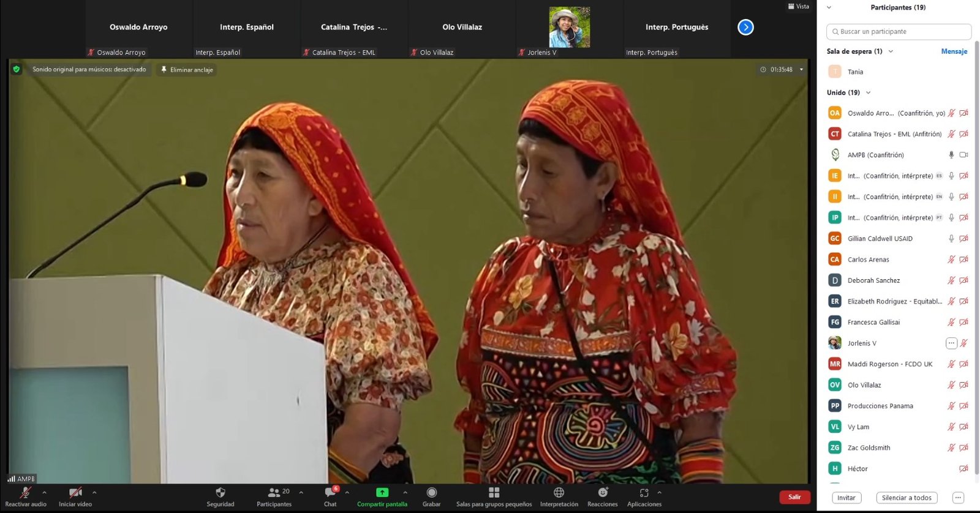
Task: Open the Aplicaciones icon
Action: (644, 493)
